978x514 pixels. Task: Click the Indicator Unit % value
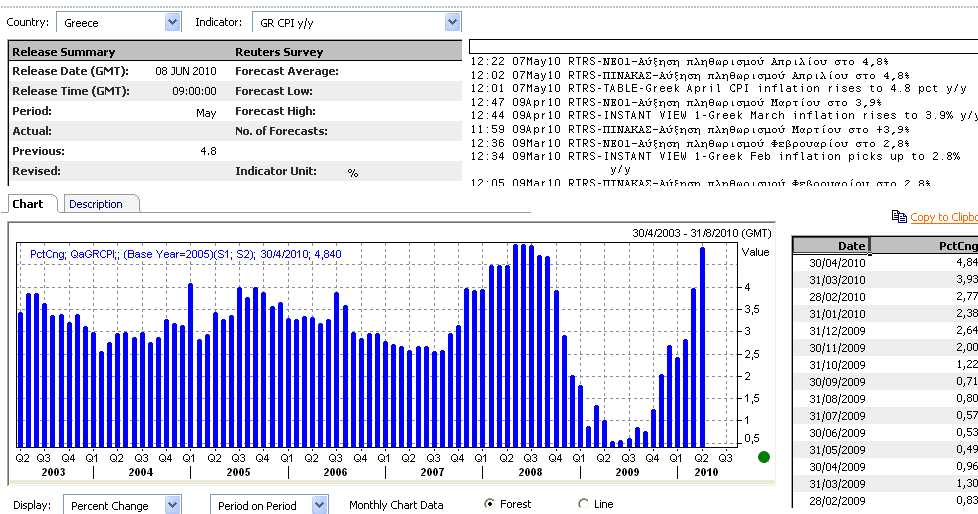click(352, 173)
